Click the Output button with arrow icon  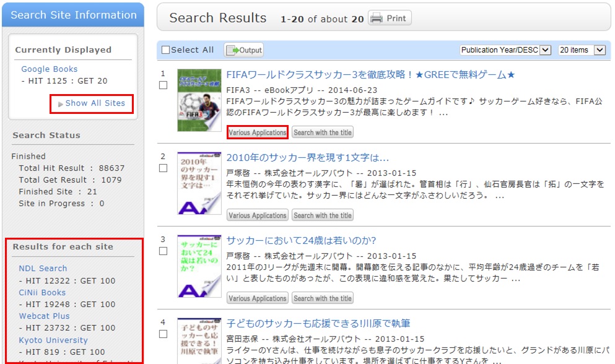(x=243, y=50)
